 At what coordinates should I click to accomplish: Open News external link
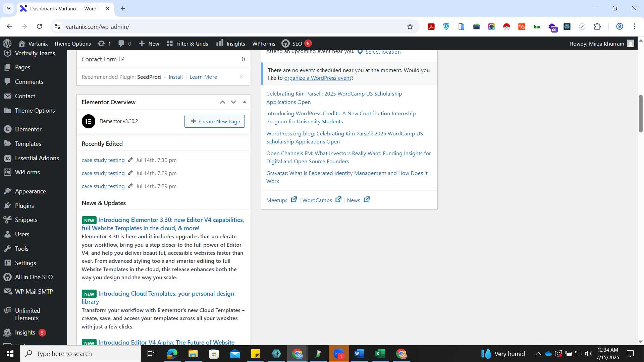[358, 200]
